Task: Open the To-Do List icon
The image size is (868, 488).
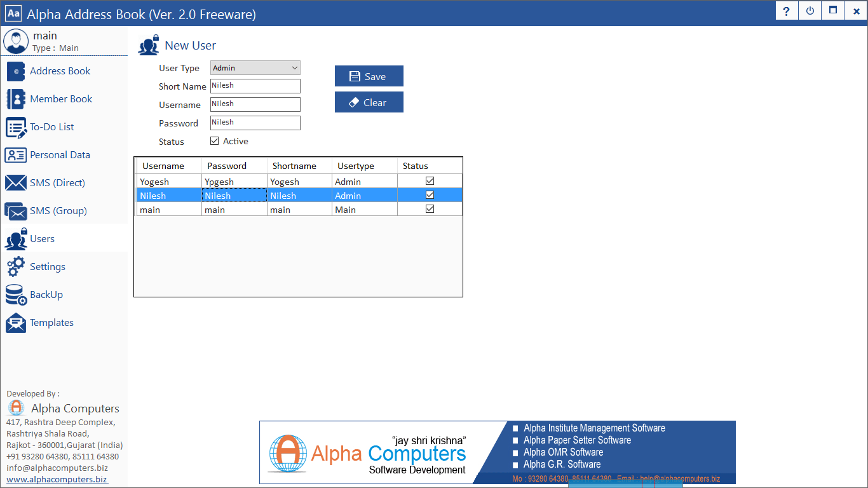Action: point(16,127)
